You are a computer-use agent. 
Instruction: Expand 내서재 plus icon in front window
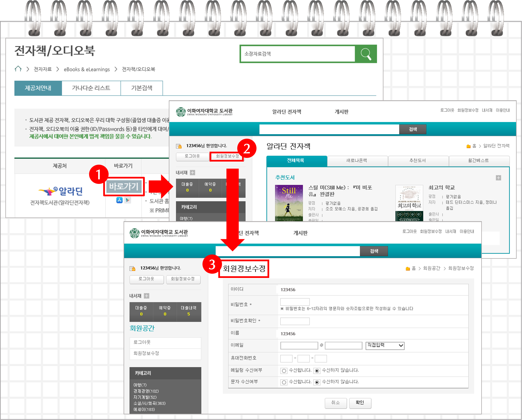pyautogui.click(x=146, y=296)
